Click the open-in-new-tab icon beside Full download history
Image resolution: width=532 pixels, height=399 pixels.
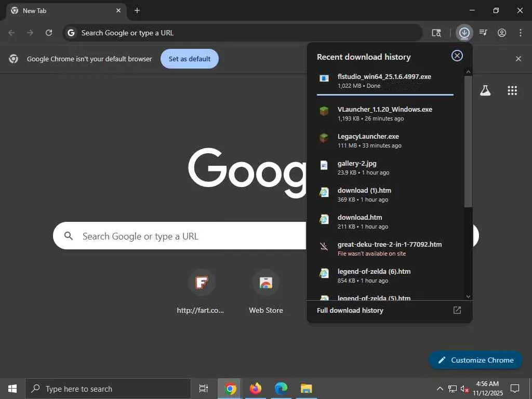pyautogui.click(x=457, y=310)
